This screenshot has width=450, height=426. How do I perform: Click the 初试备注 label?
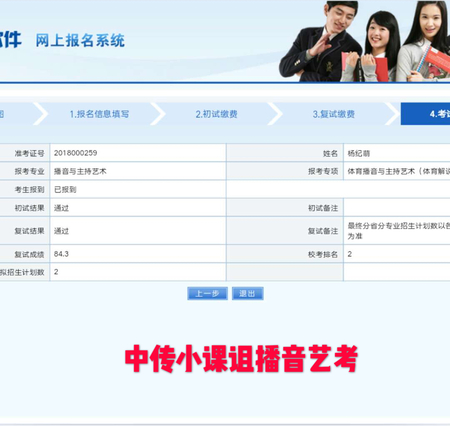323,208
